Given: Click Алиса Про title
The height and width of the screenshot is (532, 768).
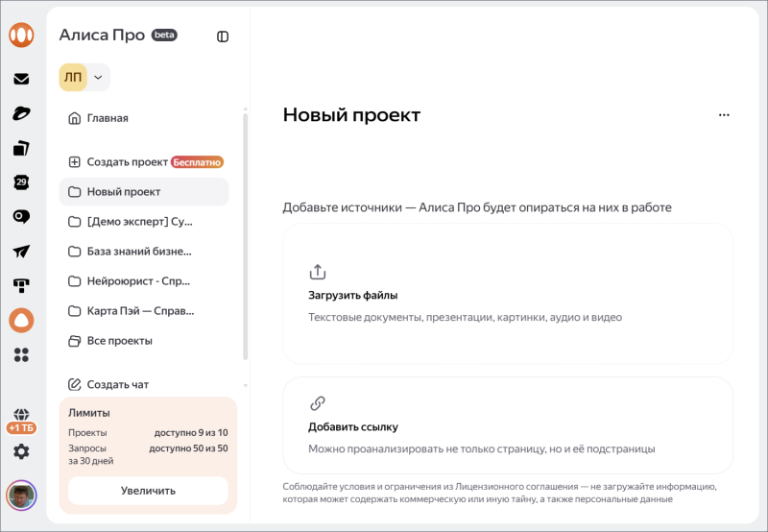Looking at the screenshot, I should (102, 36).
